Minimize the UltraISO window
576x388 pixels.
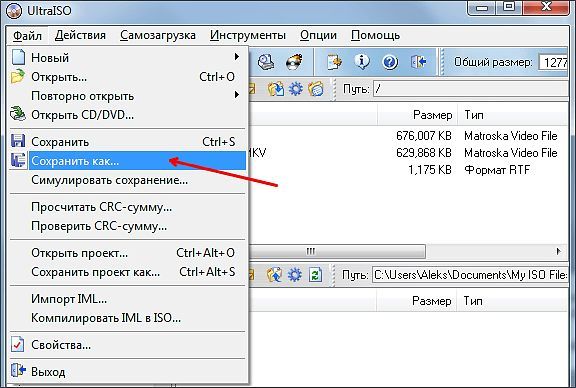[x=483, y=7]
